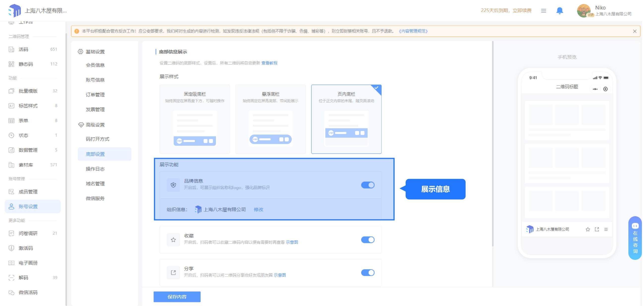Click 修改 next to organization info
Image resolution: width=644 pixels, height=306 pixels.
coord(258,209)
